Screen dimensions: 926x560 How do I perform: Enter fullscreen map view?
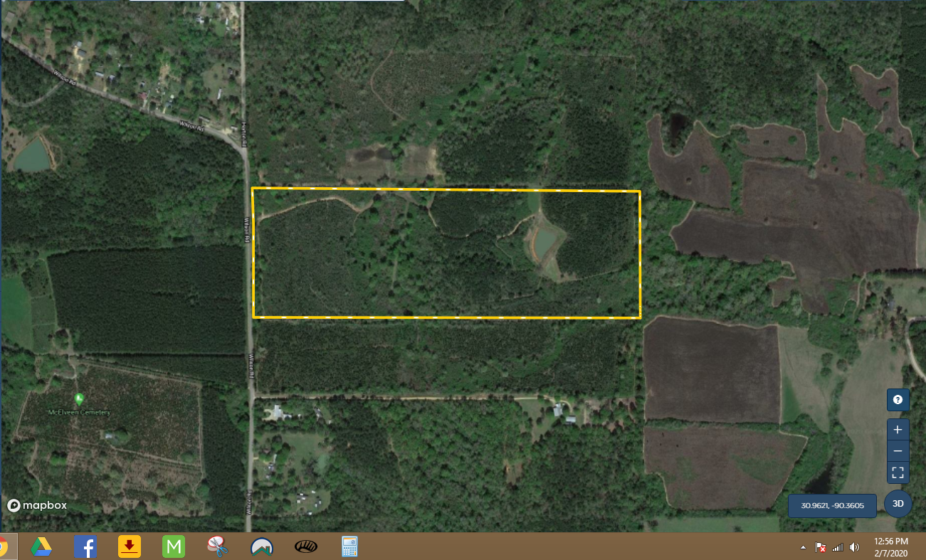pos(898,472)
